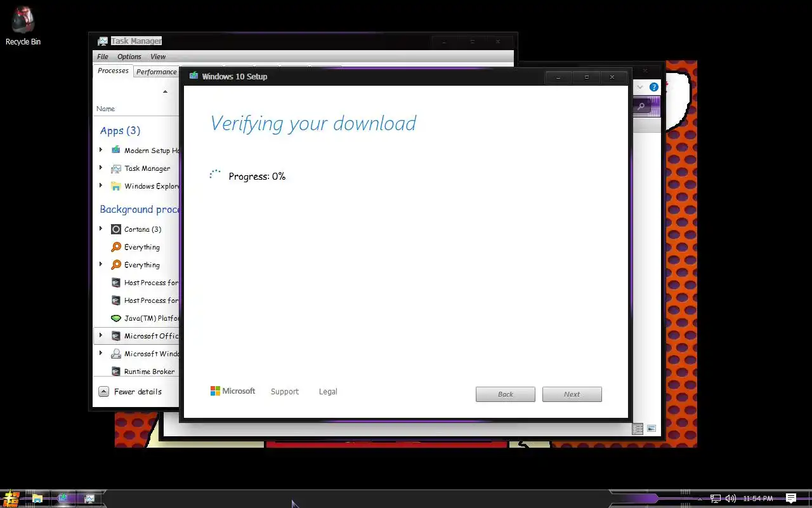Expand the Modern Setup Host process
This screenshot has width=812, height=508.
point(101,150)
